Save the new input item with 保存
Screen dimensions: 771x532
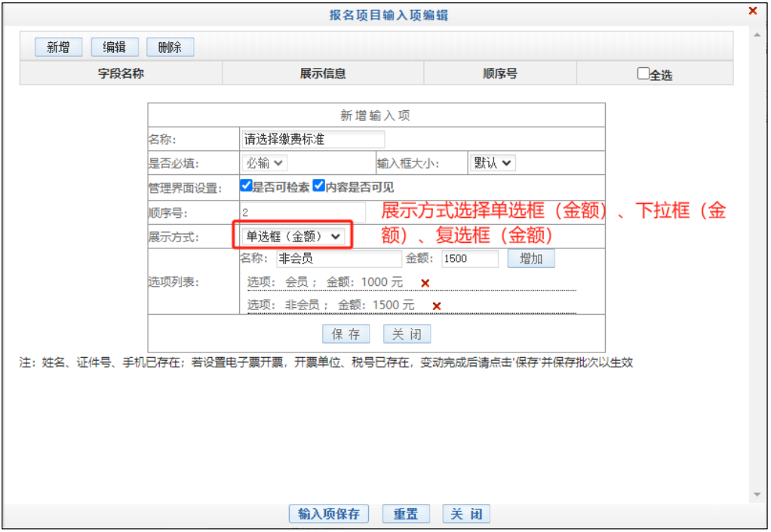point(346,334)
